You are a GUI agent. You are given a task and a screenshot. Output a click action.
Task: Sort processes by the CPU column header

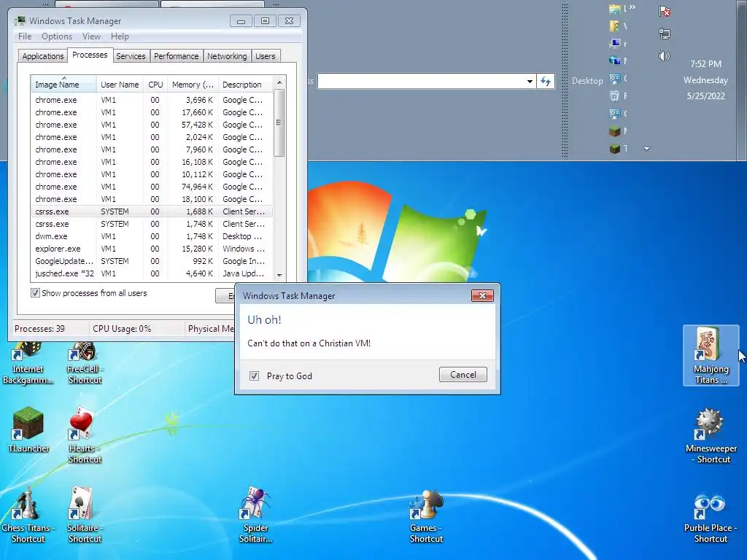coord(155,85)
